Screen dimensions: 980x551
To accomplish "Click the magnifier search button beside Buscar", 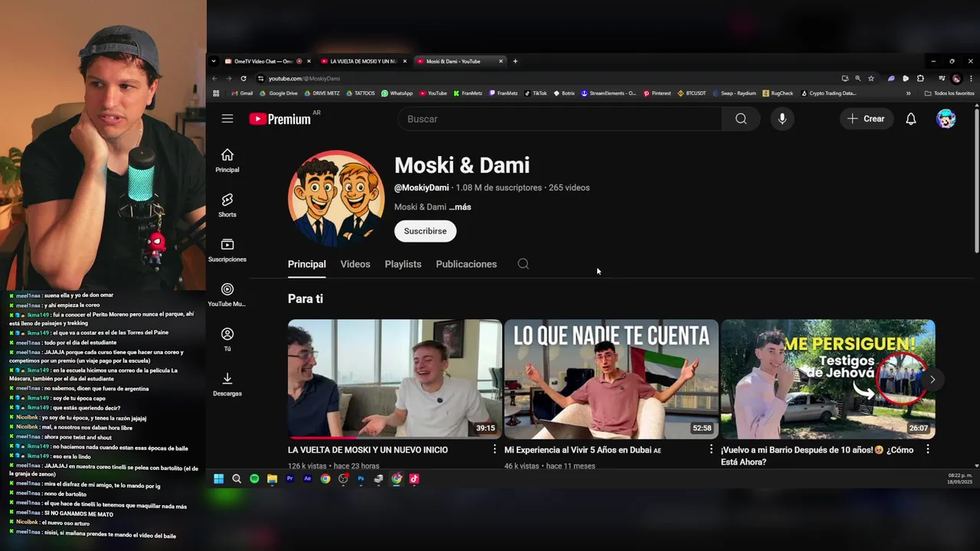I will click(x=740, y=119).
